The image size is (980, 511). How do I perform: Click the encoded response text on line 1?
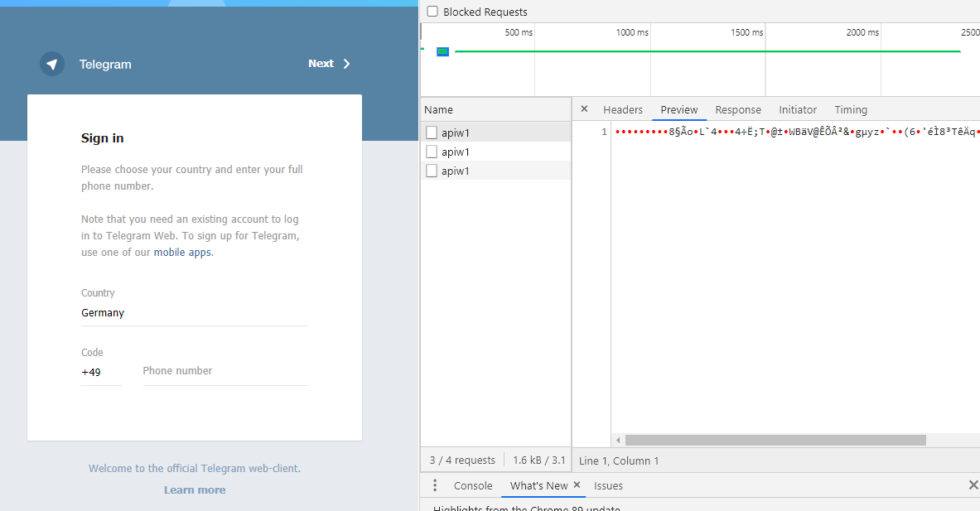point(797,132)
